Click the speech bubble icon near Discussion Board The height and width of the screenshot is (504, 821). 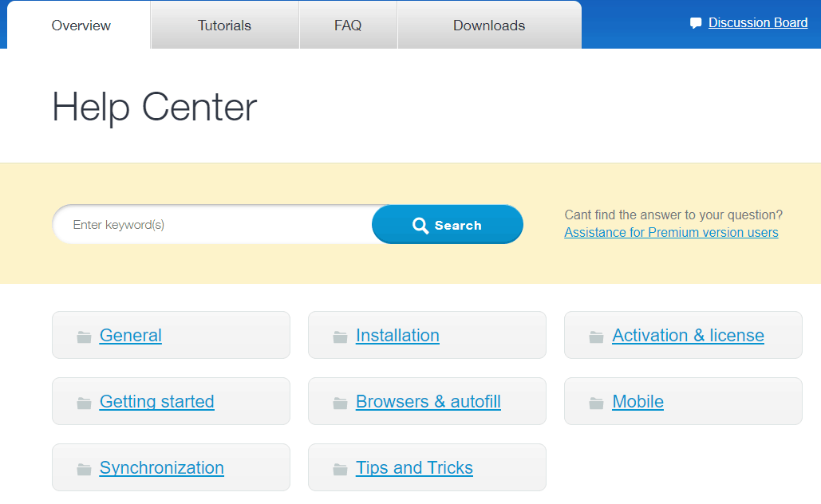point(696,22)
